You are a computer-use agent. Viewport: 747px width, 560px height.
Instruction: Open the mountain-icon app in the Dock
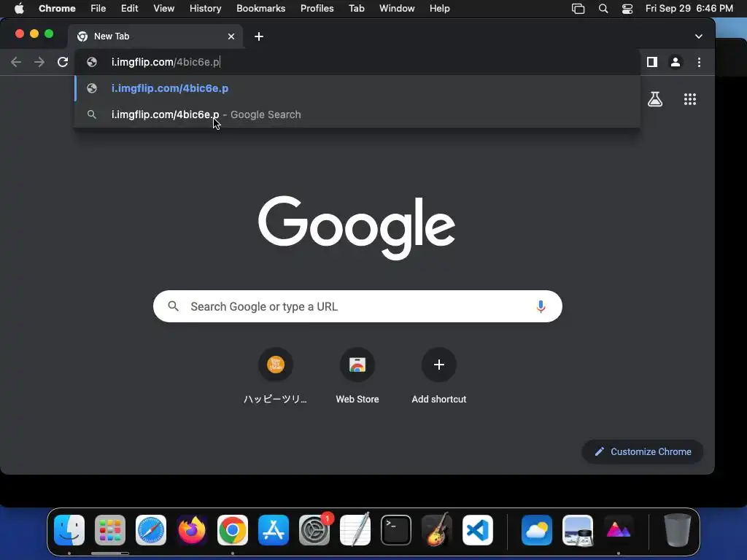coord(619,530)
